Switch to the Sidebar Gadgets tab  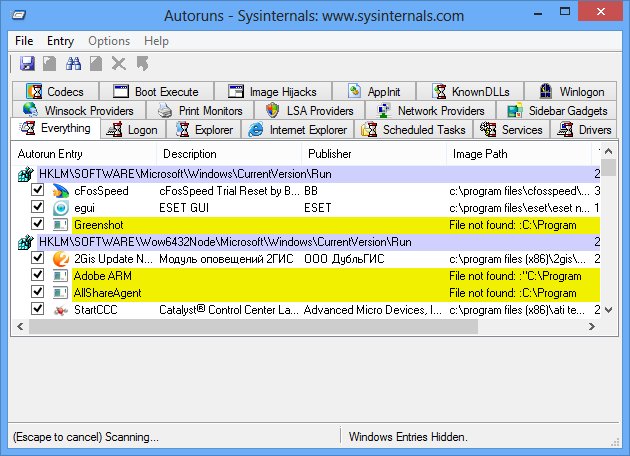(x=557, y=110)
